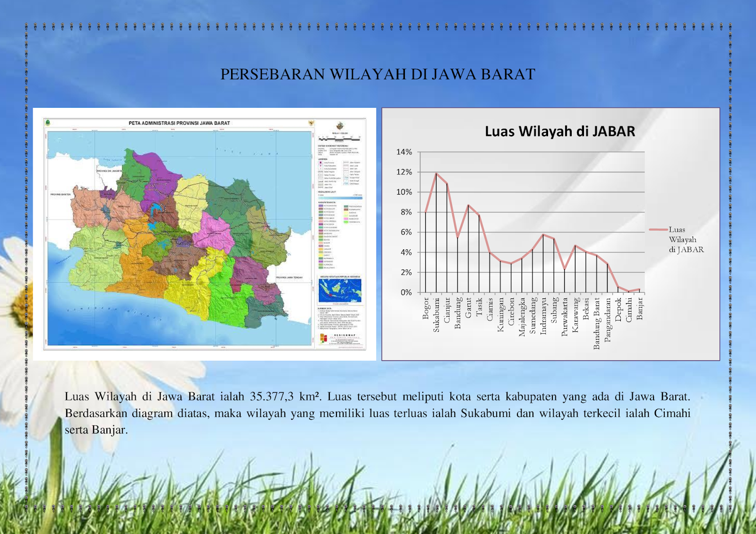Click the Jawa Barat provincial crest icon

pos(48,122)
